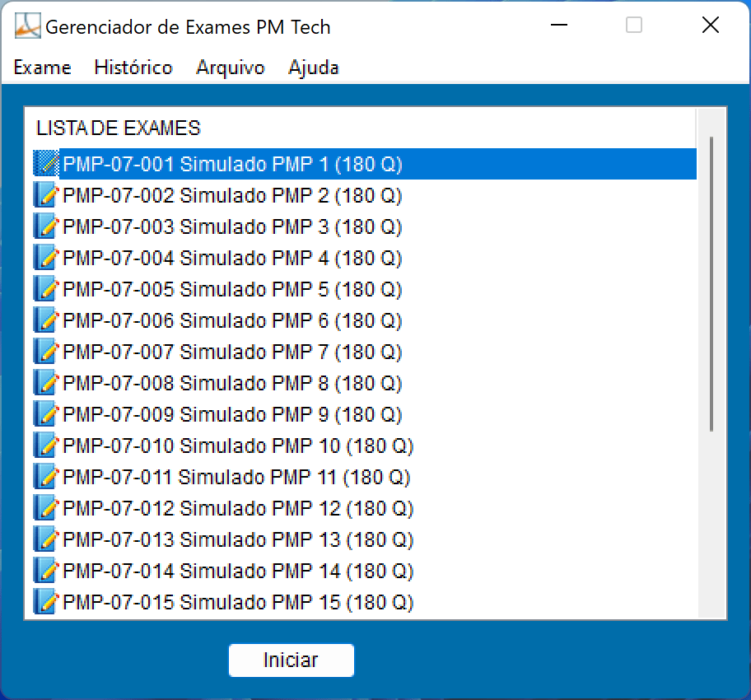The width and height of the screenshot is (751, 700).
Task: Click the pencil icon of PMP-07-015
Action: 46,602
